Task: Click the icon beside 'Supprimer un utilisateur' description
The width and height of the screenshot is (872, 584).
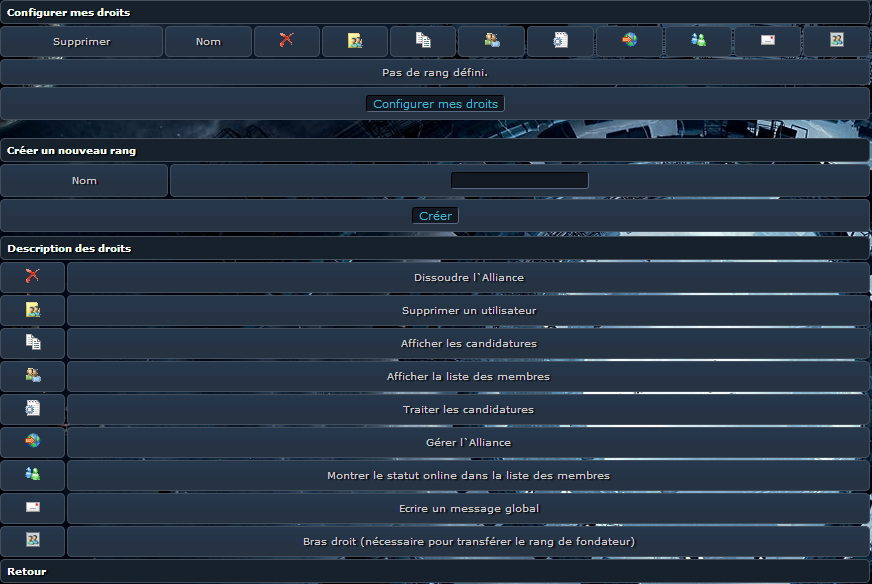Action: tap(33, 310)
